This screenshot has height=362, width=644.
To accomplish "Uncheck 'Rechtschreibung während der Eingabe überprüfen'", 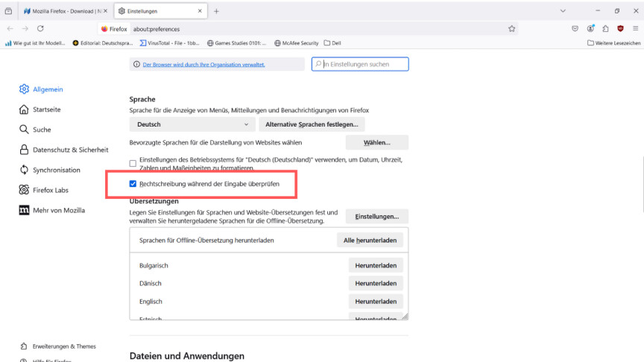I will 133,184.
